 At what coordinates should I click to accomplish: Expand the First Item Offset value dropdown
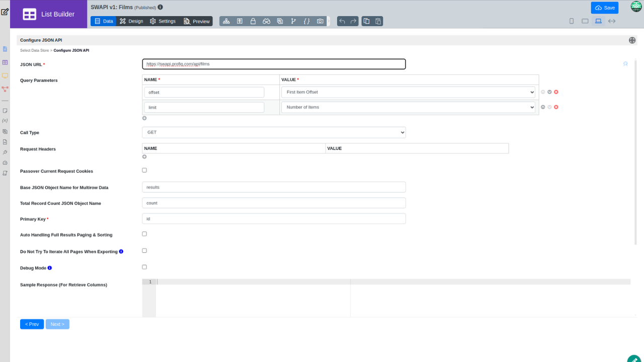[x=408, y=92]
